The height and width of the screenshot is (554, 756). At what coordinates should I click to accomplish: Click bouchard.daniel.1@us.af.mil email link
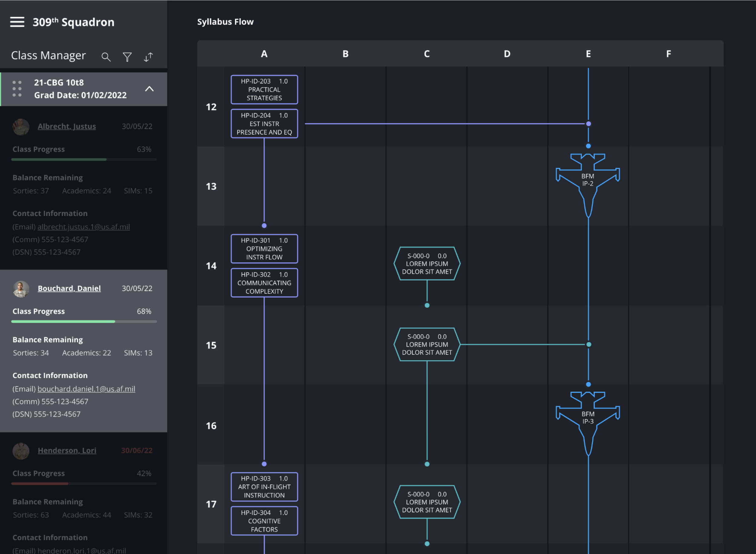pos(86,389)
